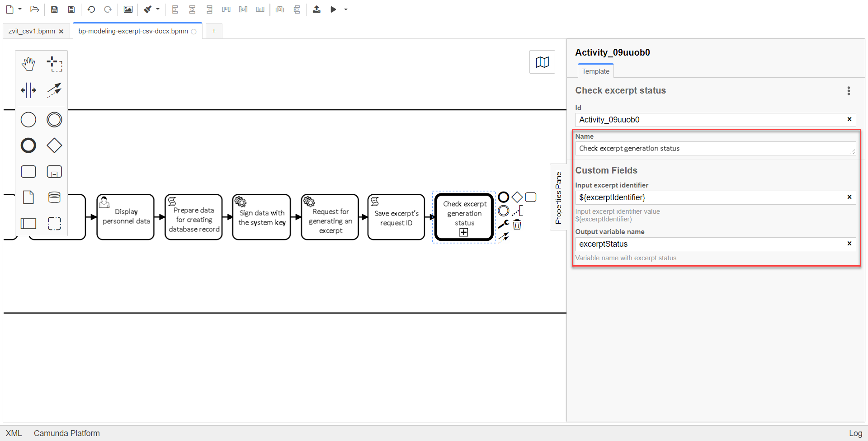This screenshot has width=868, height=441.
Task: Change element type with wrench icon
Action: tap(504, 224)
